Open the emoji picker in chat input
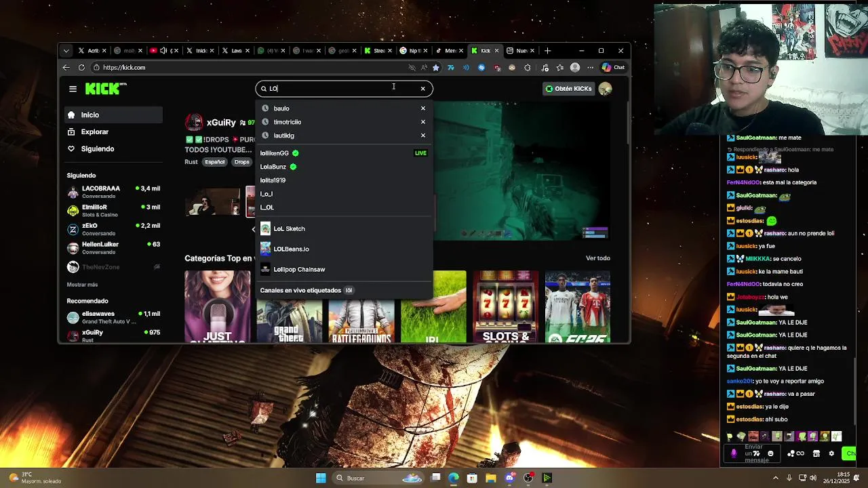 [770, 453]
